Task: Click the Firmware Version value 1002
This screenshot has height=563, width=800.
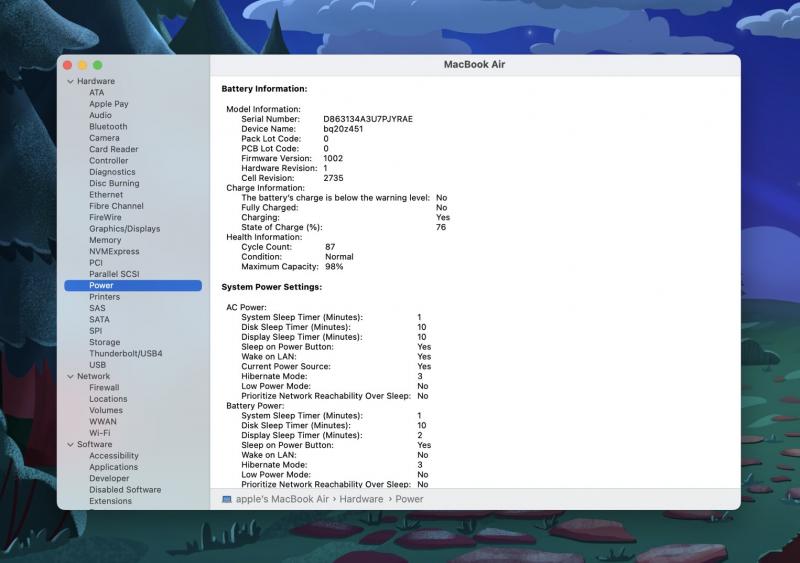Action: [x=333, y=158]
